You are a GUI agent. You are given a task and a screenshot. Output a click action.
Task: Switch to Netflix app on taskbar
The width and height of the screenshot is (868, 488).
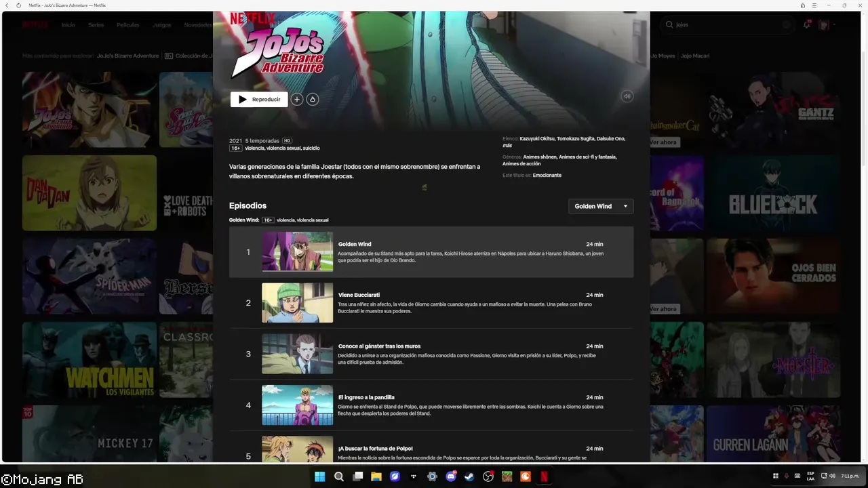(x=544, y=476)
